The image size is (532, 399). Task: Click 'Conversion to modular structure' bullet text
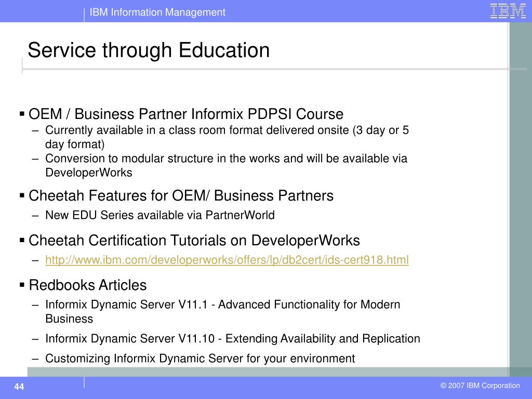(227, 165)
